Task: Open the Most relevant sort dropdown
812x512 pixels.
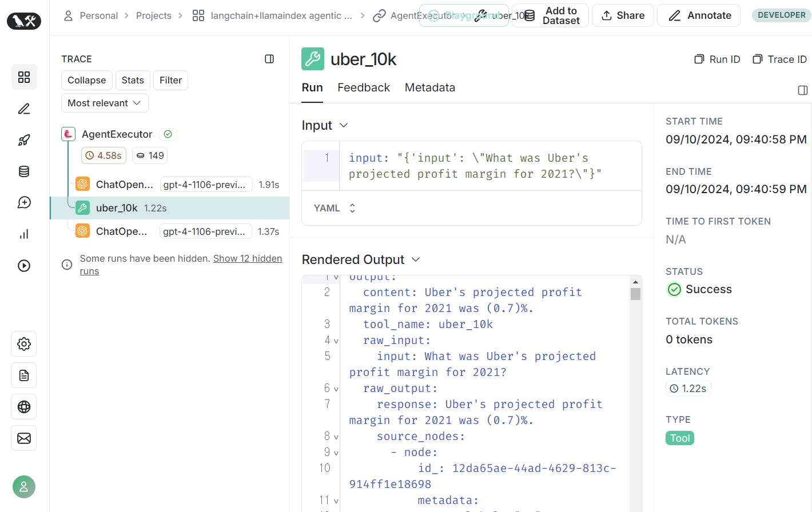Action: point(105,103)
